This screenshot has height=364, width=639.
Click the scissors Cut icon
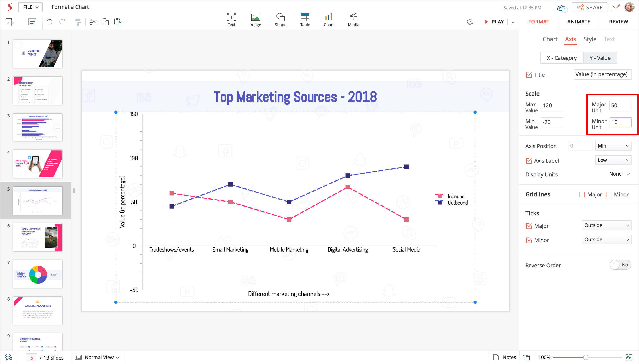click(93, 22)
